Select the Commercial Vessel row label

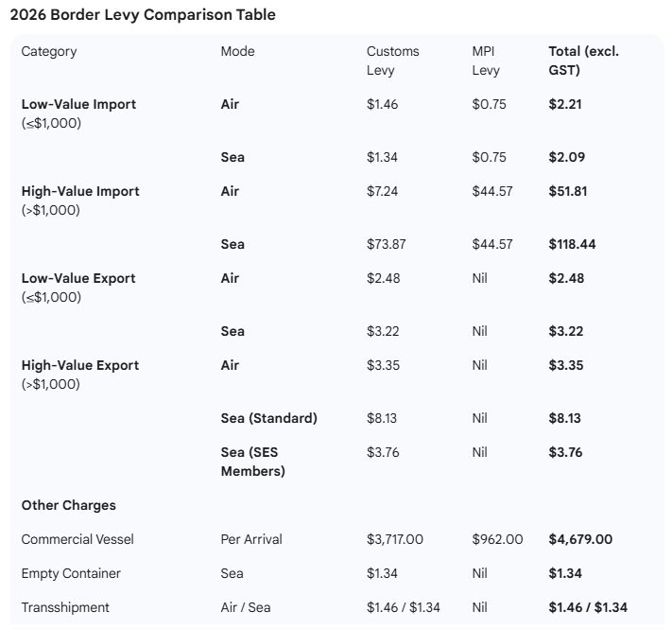pyautogui.click(x=78, y=539)
